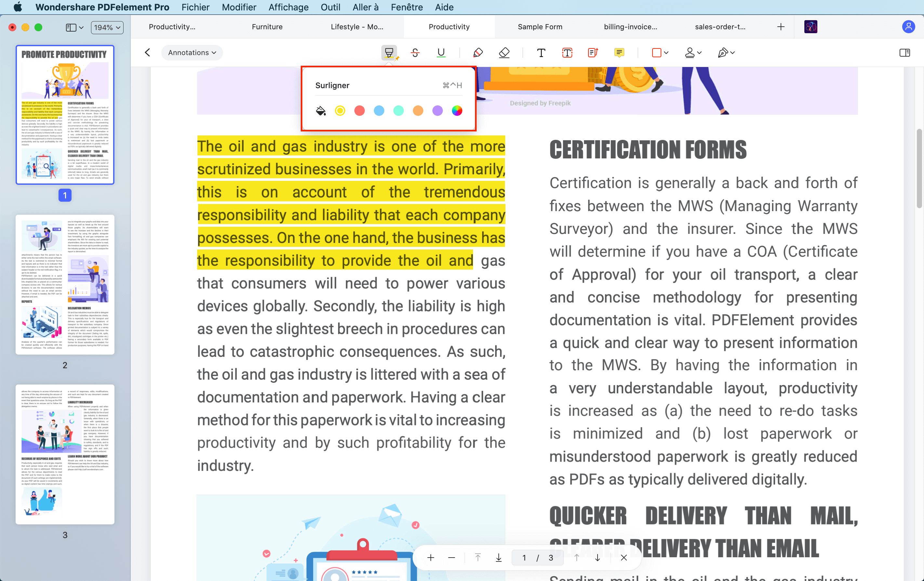The image size is (924, 581).
Task: Expand the Annotations dropdown panel
Action: [192, 52]
